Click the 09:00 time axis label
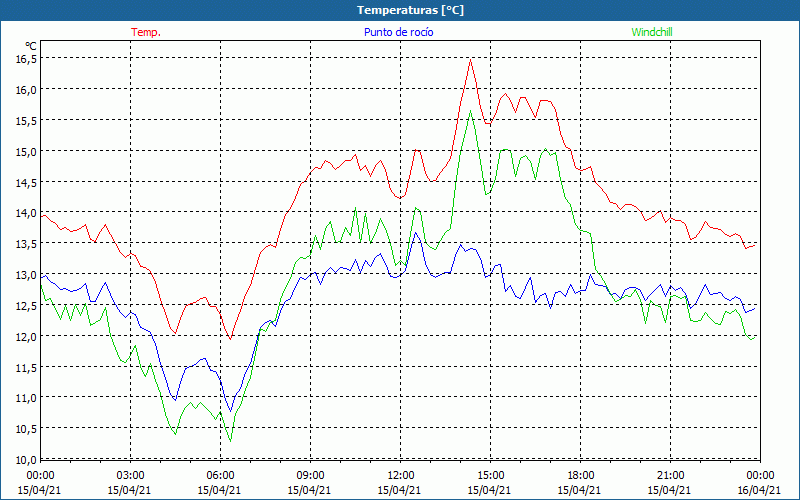Image resolution: width=800 pixels, height=500 pixels. [x=310, y=476]
